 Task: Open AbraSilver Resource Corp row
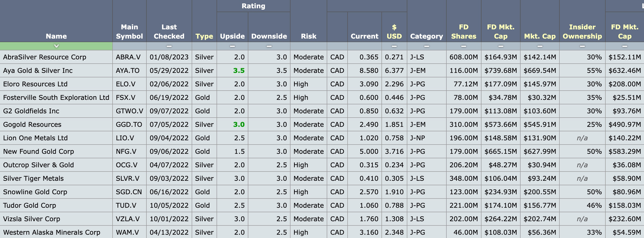(45, 57)
